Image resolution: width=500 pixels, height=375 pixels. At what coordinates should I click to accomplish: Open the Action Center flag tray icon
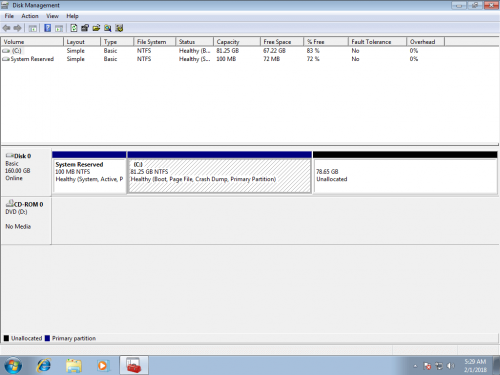pyautogui.click(x=427, y=366)
